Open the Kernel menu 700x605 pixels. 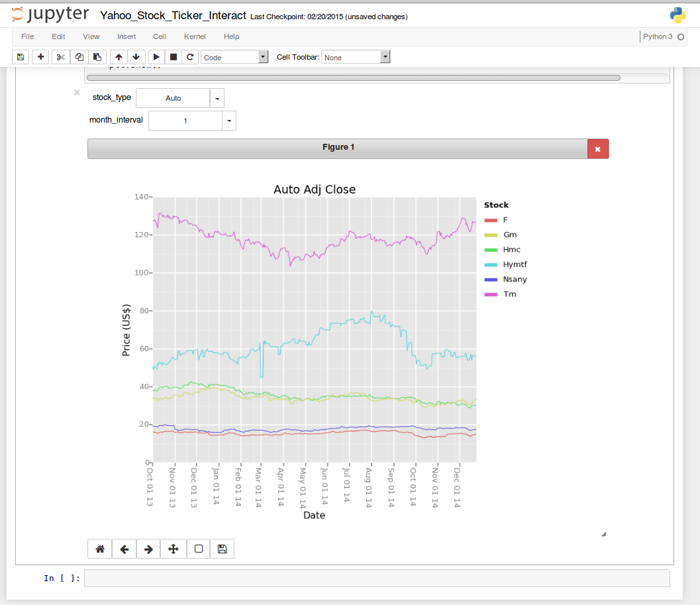195,36
